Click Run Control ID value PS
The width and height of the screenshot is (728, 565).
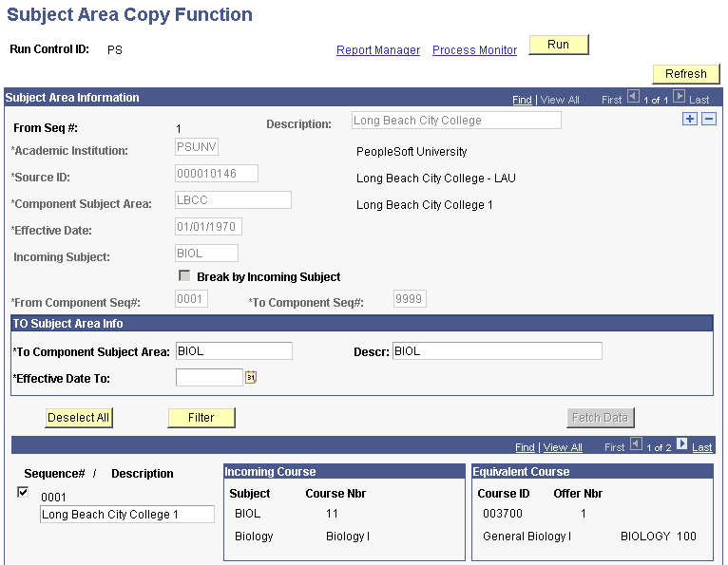pyautogui.click(x=115, y=50)
